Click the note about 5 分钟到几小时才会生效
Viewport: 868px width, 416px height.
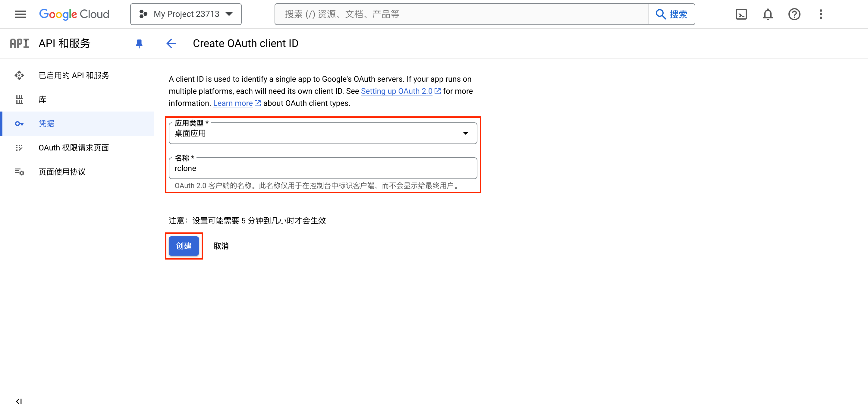tap(247, 221)
